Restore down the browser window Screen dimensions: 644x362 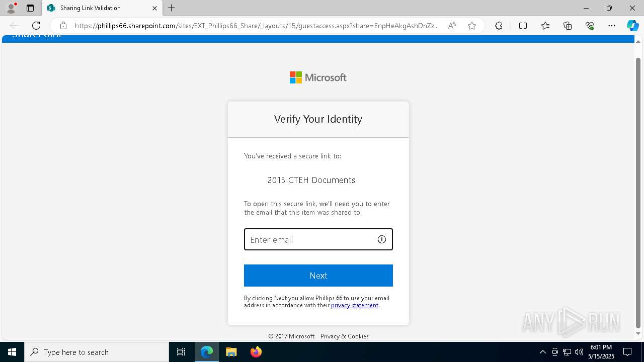(609, 8)
